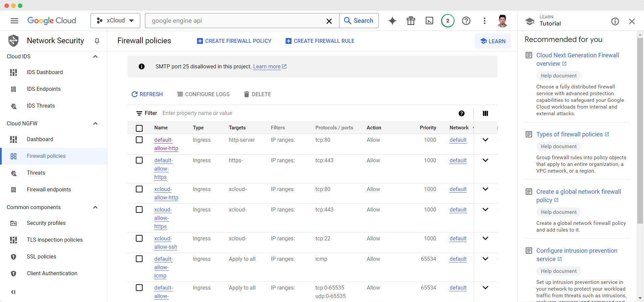Select the checkbox for default-allow-http rule

click(139, 140)
